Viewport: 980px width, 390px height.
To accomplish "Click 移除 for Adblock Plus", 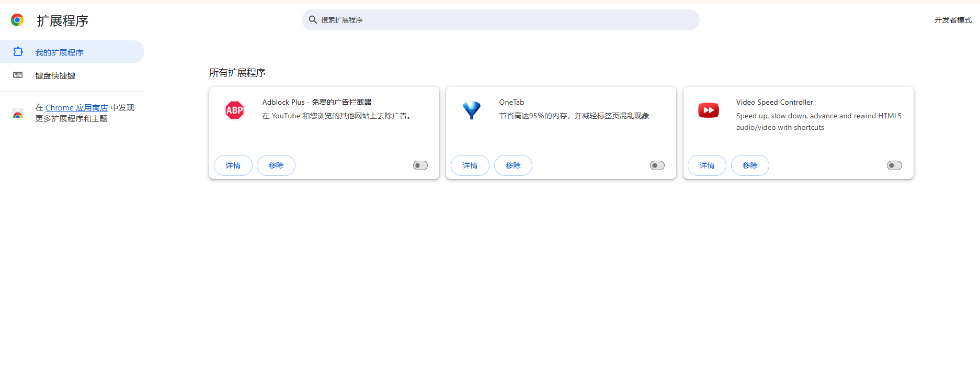I will (276, 165).
